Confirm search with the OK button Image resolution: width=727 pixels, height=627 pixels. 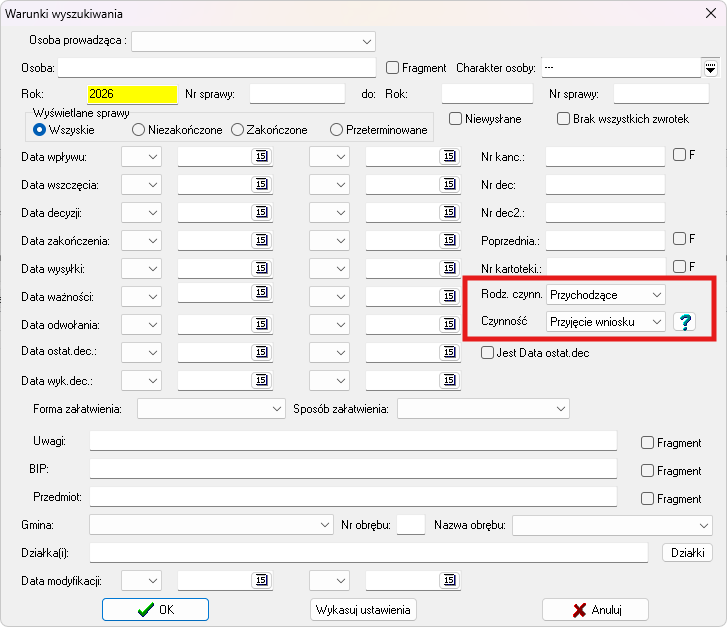155,609
